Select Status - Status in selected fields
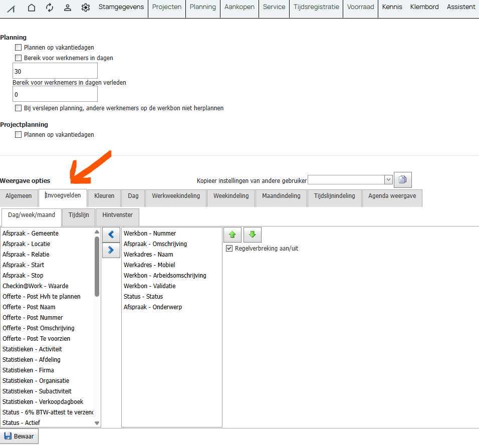The image size is (479, 448). 143,297
